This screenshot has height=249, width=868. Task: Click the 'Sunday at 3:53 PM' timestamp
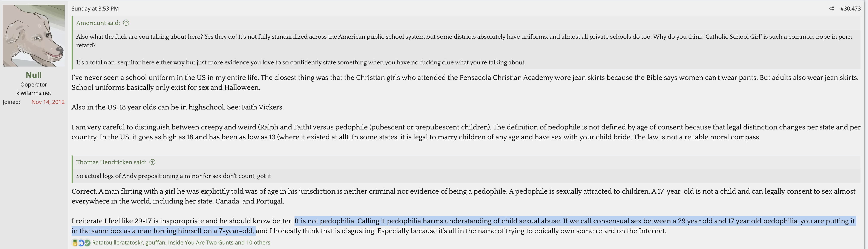pyautogui.click(x=95, y=8)
